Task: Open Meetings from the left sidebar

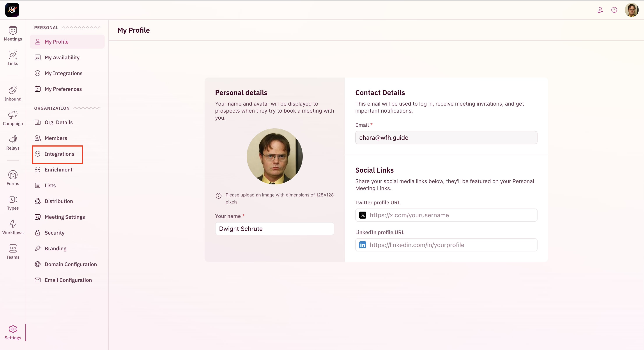Action: 13,33
